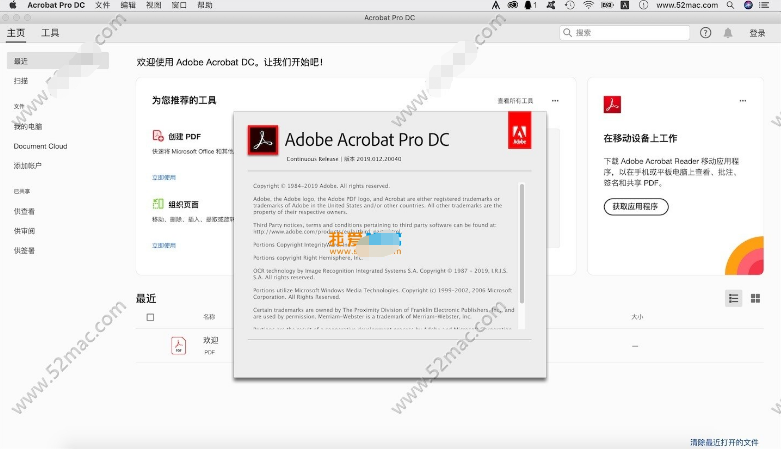Click the 组织页面 tool icon

point(158,204)
